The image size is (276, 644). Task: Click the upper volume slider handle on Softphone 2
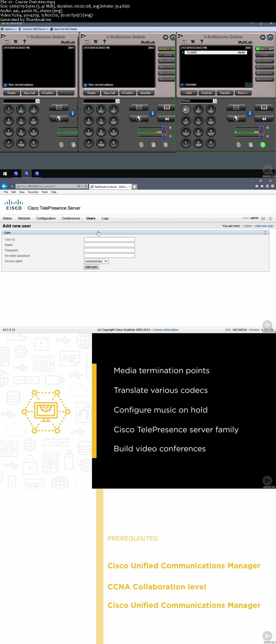tap(163, 128)
